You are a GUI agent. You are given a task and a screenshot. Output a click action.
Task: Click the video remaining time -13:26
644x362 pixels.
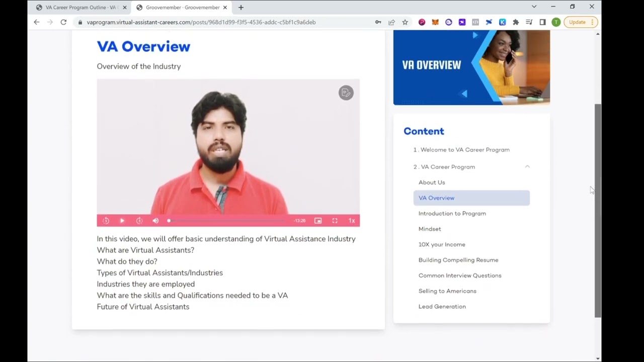pyautogui.click(x=300, y=221)
